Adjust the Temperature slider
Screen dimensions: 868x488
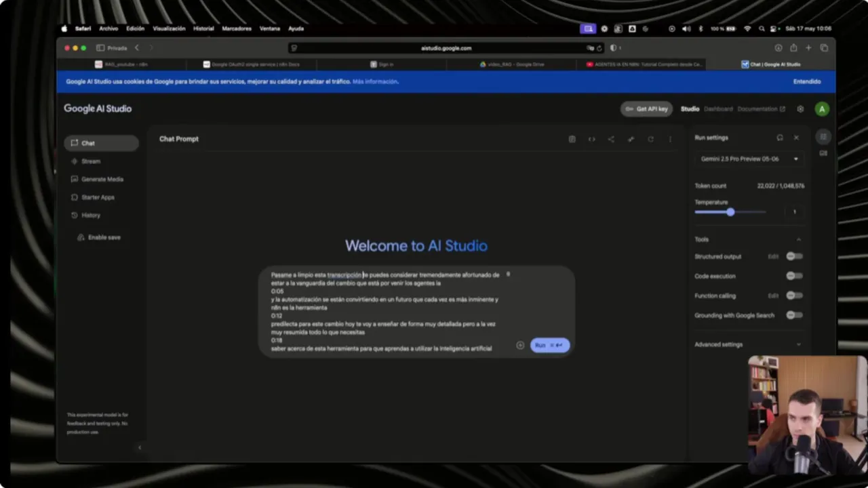730,212
